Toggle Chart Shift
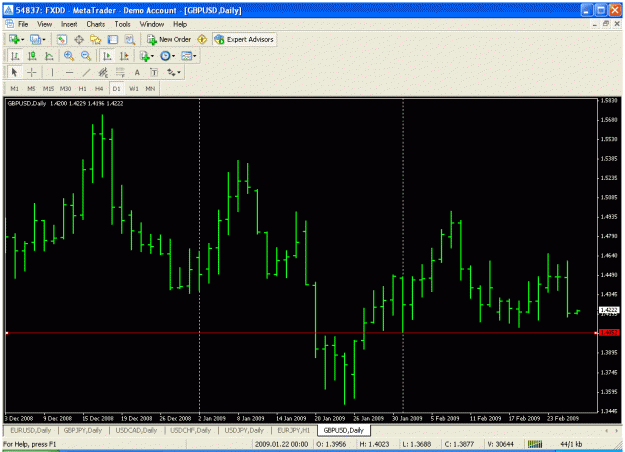This screenshot has height=452, width=625. click(x=124, y=56)
